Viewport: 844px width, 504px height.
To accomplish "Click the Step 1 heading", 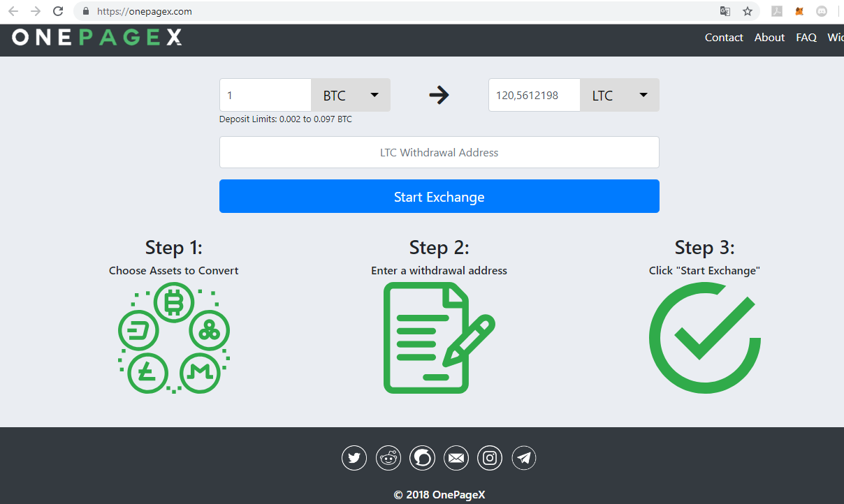I will click(x=174, y=248).
